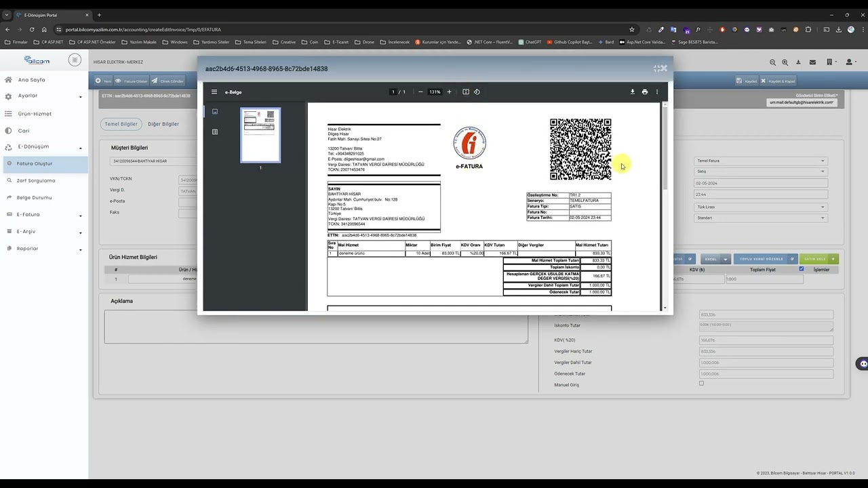Open the mail envelope icon in header
Screen dimensions: 868x488
click(812, 62)
